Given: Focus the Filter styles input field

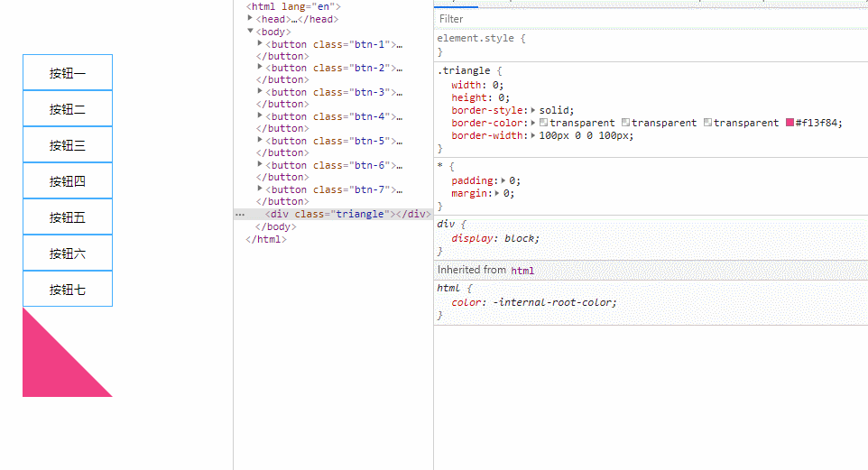Looking at the screenshot, I should pos(632,19).
